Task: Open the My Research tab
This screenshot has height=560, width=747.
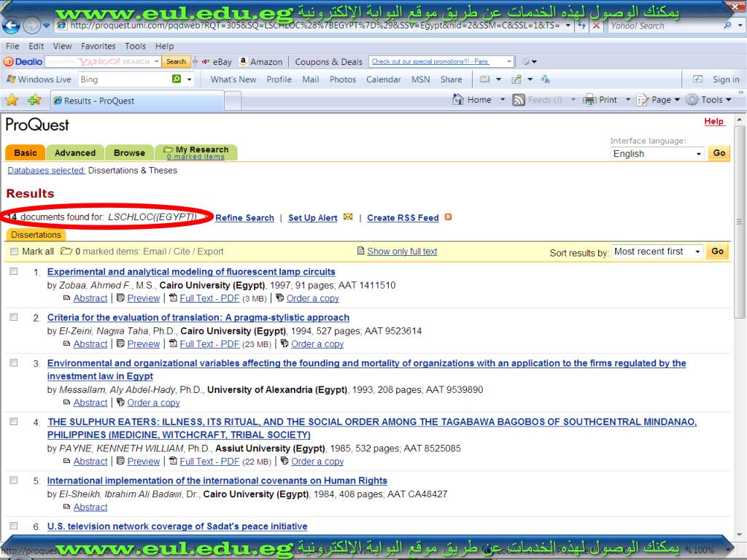Action: (x=196, y=152)
